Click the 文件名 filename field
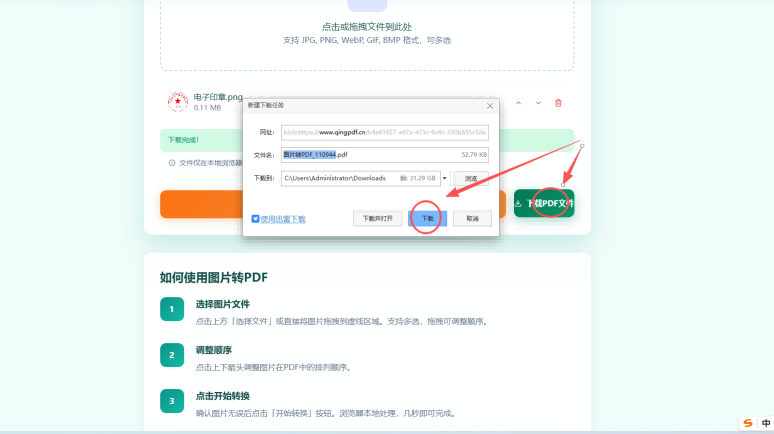 point(385,155)
